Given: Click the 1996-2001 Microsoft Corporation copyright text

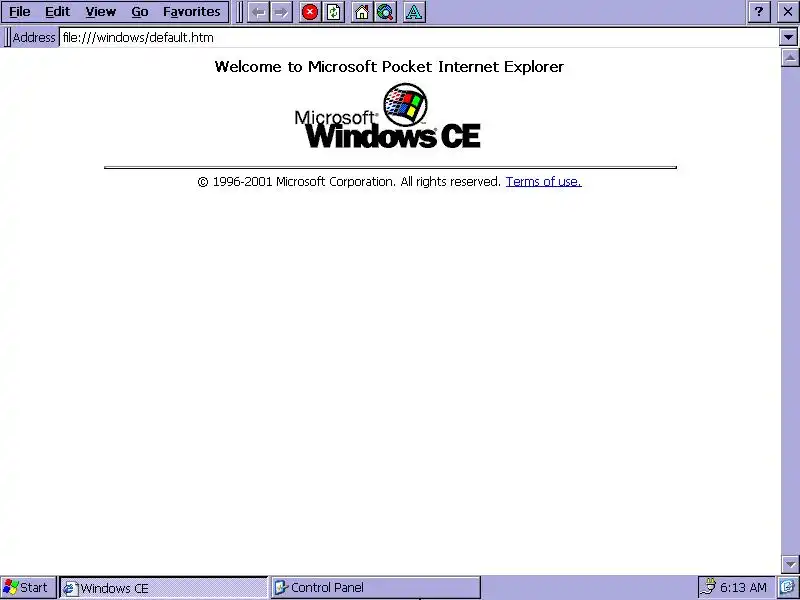Looking at the screenshot, I should [349, 182].
